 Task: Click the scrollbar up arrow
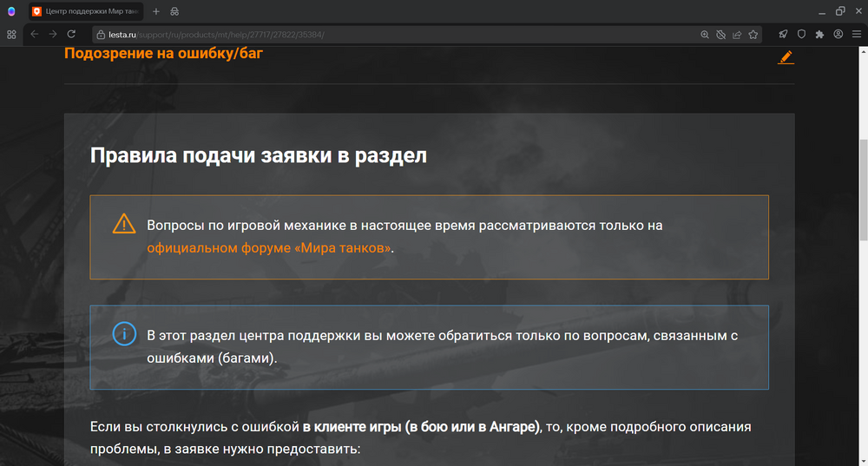point(863,51)
